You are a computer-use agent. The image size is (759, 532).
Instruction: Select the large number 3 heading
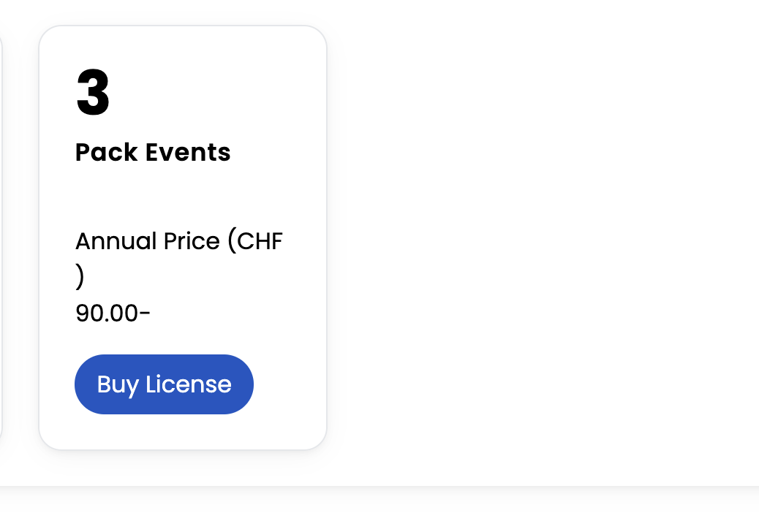(x=93, y=94)
